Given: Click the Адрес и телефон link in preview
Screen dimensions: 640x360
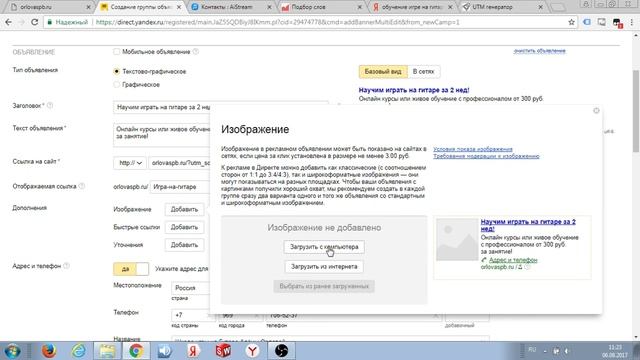Looking at the screenshot, I should pyautogui.click(x=513, y=260).
